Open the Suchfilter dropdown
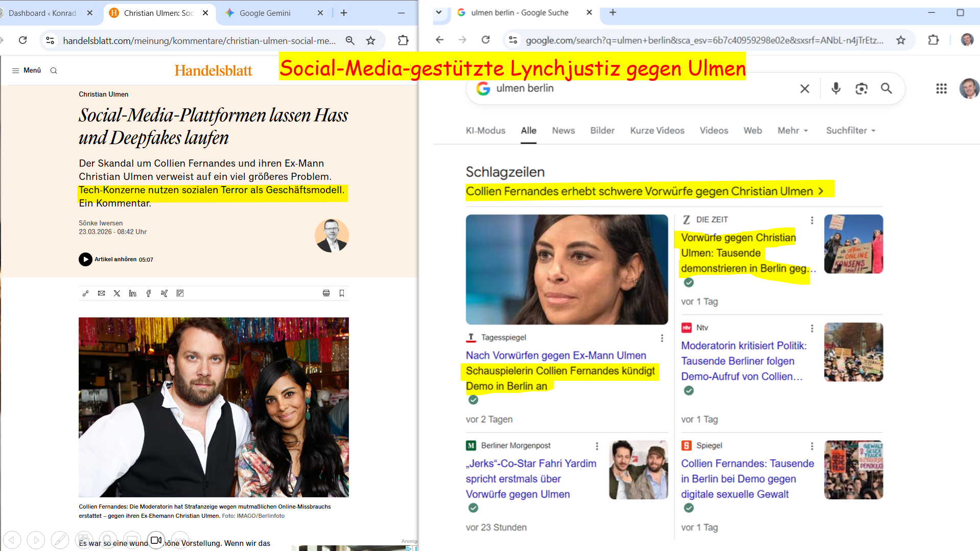Viewport: 980px width, 551px height. (851, 131)
